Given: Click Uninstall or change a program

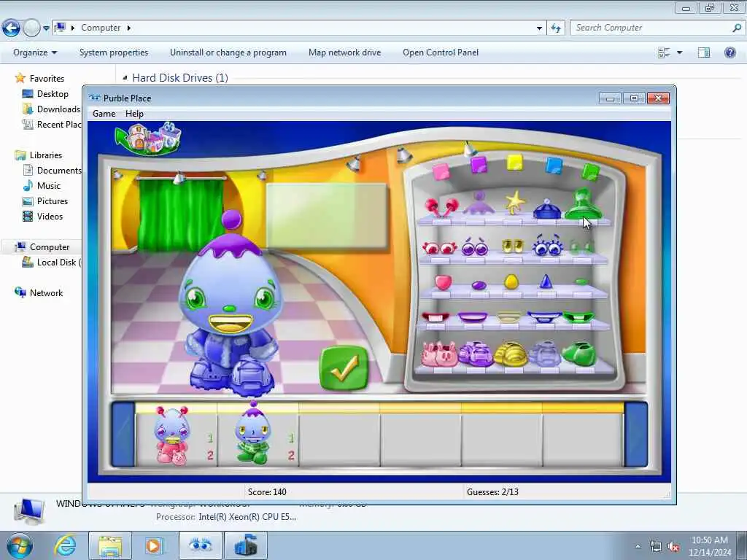Looking at the screenshot, I should click(228, 52).
